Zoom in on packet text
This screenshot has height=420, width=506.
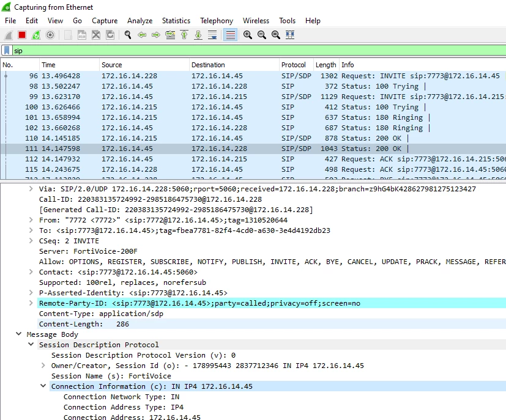248,35
